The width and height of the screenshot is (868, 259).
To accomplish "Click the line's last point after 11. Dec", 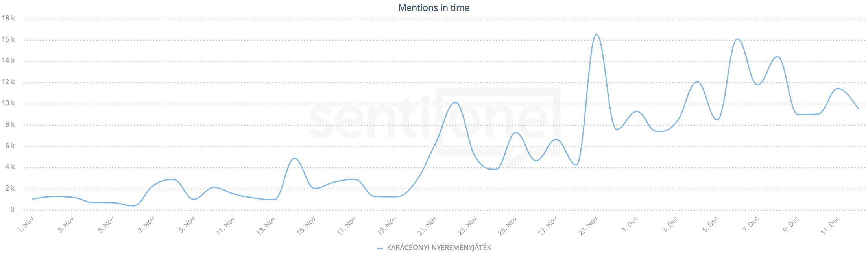I will 858,108.
